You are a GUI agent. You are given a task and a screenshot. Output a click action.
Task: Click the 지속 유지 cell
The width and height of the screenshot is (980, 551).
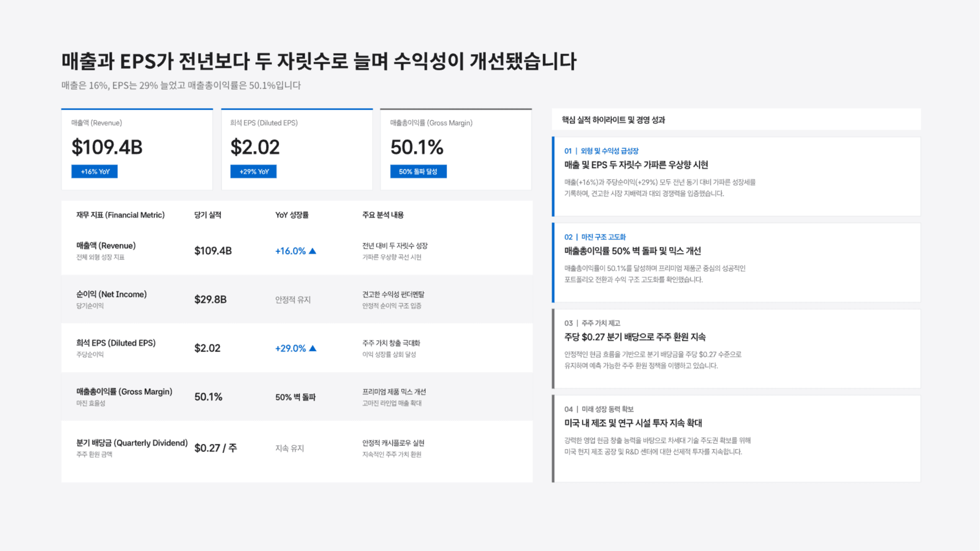point(289,448)
